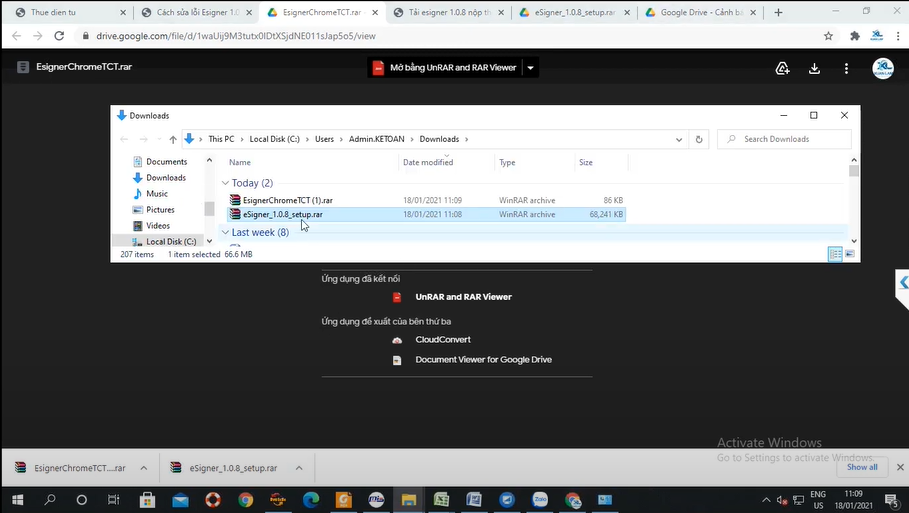The width and height of the screenshot is (909, 513).
Task: Go back in Chrome browser
Action: 16,36
